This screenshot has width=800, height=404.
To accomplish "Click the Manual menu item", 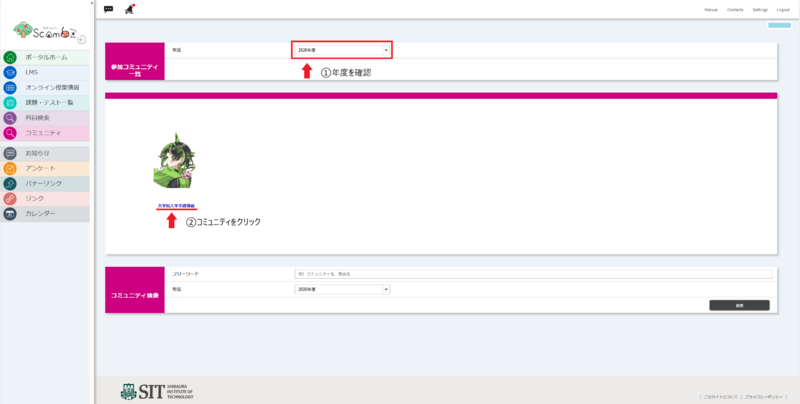I will click(x=711, y=9).
